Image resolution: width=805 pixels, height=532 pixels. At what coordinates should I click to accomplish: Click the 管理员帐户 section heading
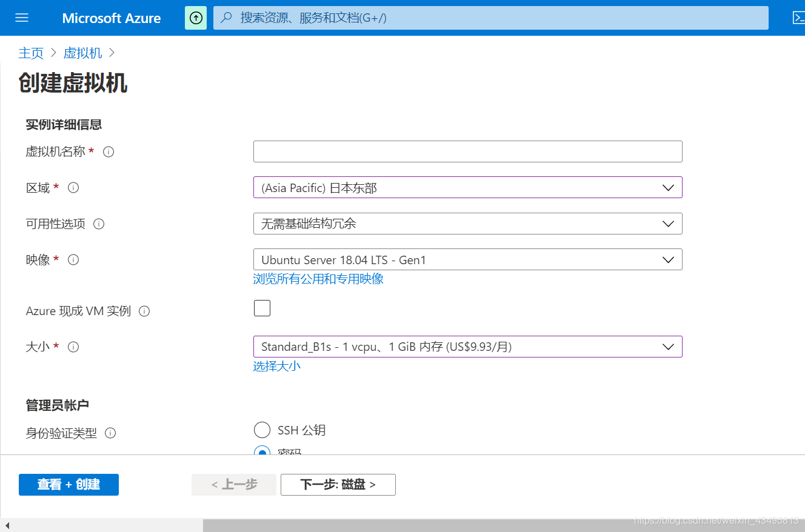click(58, 405)
